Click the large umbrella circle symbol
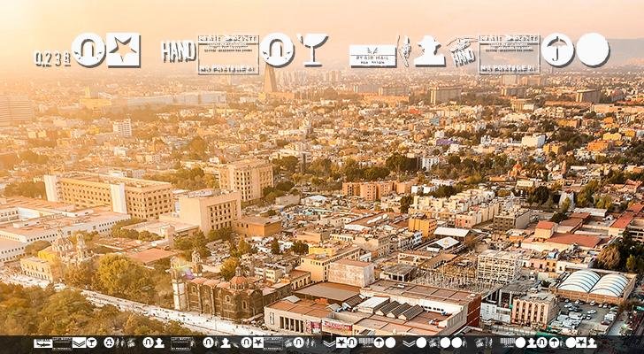The width and height of the screenshot is (644, 354). pos(558,50)
